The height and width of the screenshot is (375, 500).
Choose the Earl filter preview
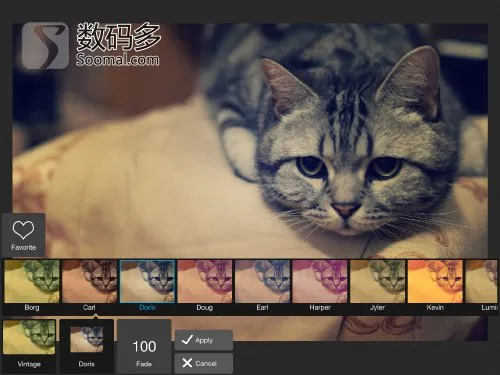pyautogui.click(x=262, y=282)
